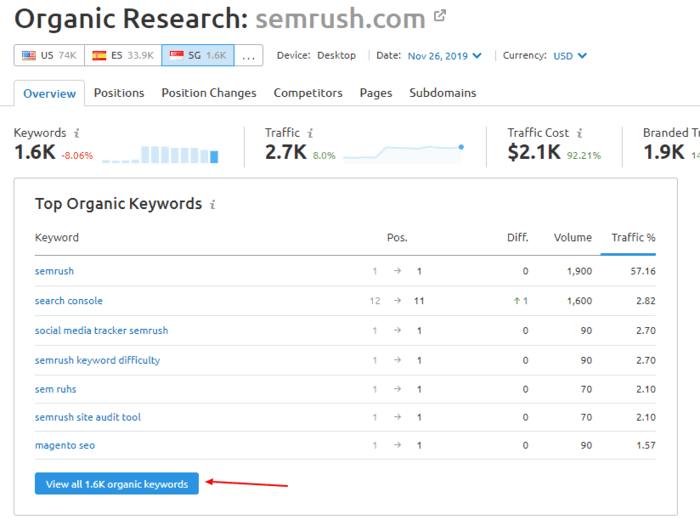Open more databases ellipsis button

click(249, 55)
